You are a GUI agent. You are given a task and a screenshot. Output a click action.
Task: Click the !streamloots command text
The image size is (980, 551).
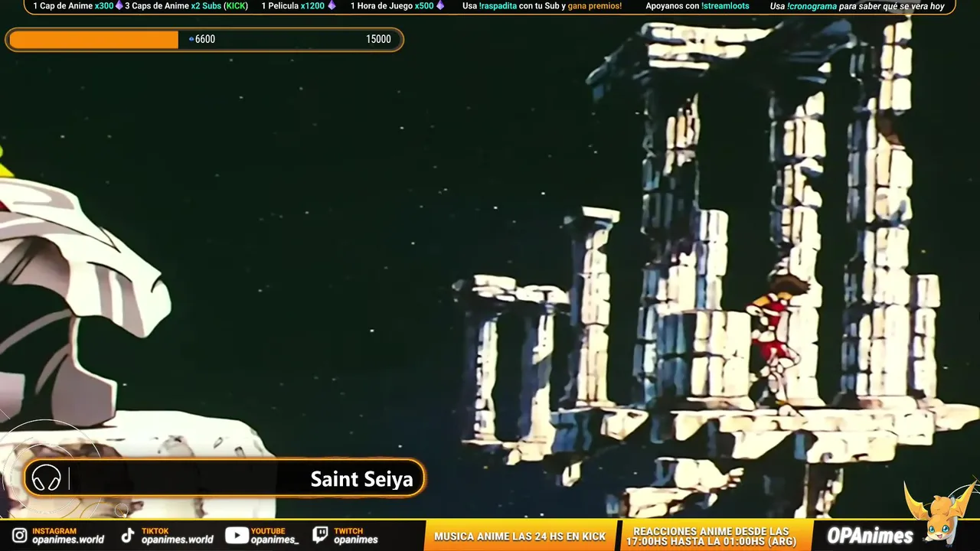[x=725, y=6]
